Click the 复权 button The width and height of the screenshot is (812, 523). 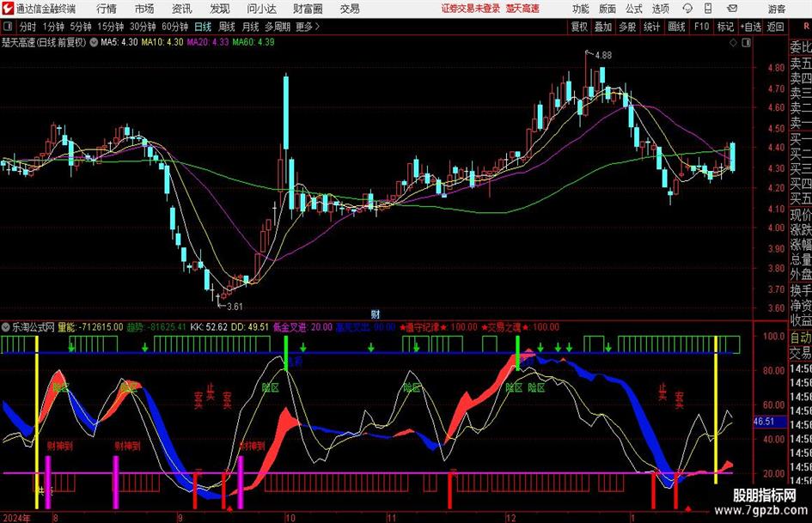click(x=579, y=27)
